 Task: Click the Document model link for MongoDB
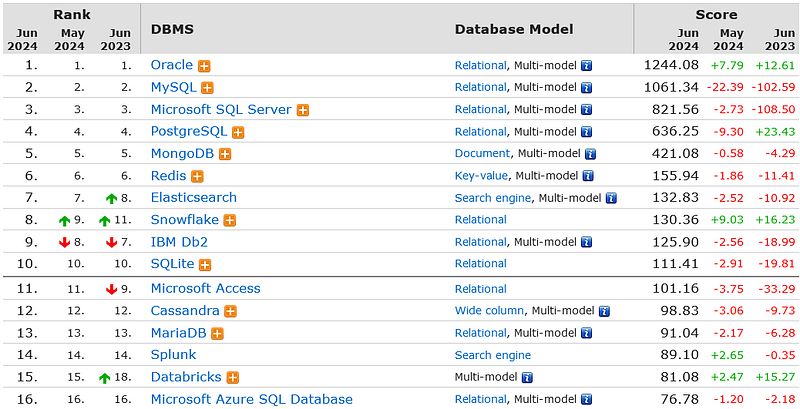pyautogui.click(x=482, y=154)
